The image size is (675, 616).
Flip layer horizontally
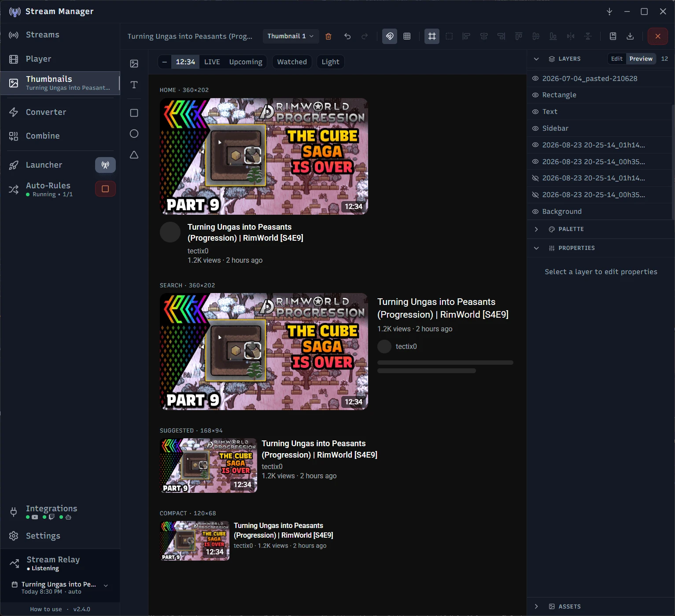[571, 36]
